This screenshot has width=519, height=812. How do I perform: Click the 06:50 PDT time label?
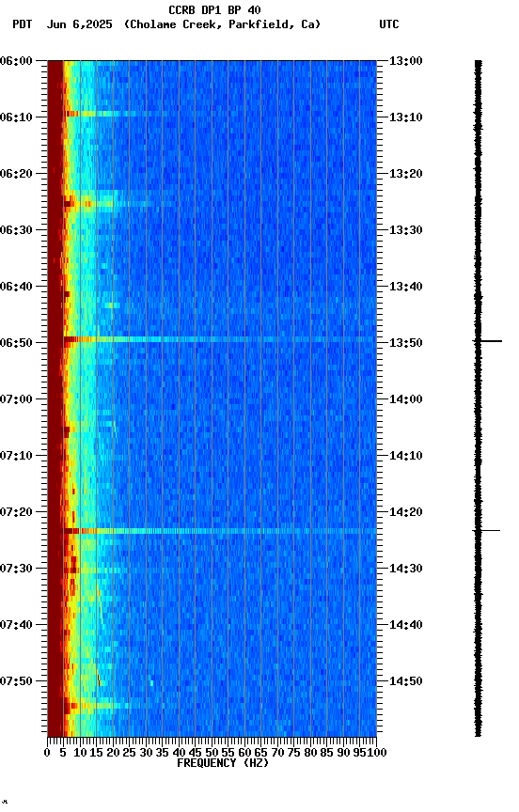(x=16, y=343)
